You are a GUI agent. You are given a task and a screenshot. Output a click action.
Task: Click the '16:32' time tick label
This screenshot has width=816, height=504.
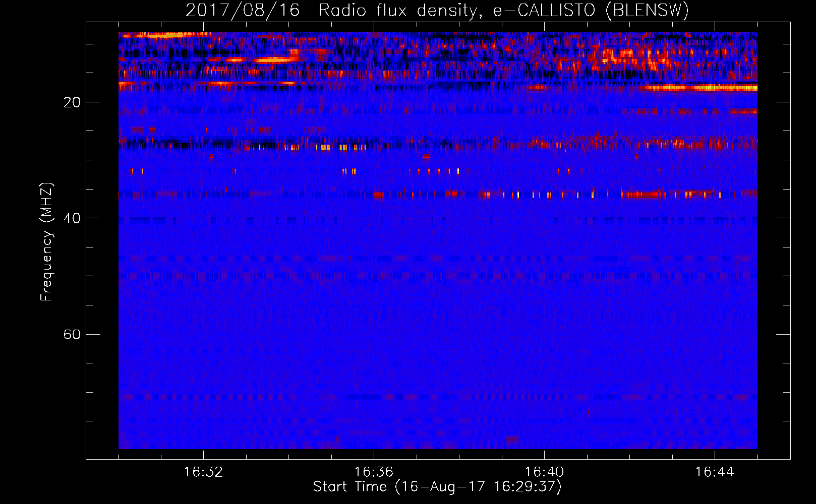(x=203, y=472)
